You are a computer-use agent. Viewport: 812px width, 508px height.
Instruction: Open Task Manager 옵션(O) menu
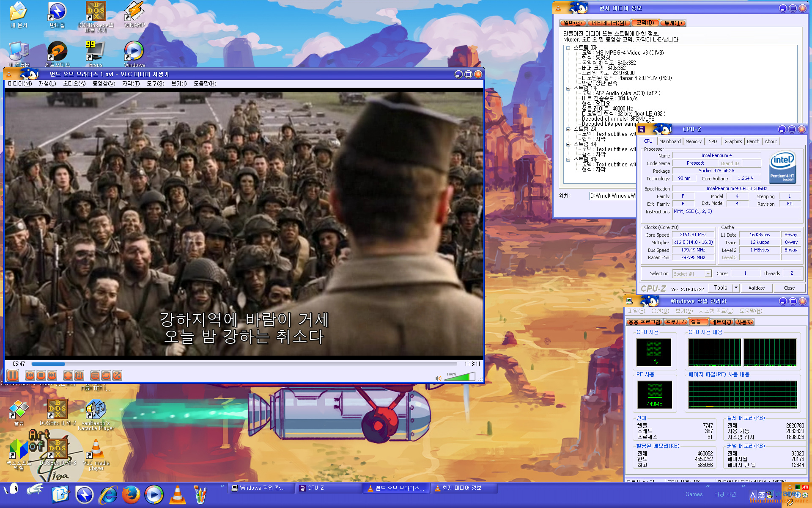[660, 311]
